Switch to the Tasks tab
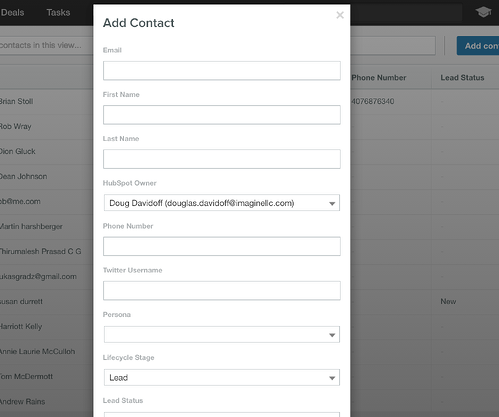 (x=58, y=13)
